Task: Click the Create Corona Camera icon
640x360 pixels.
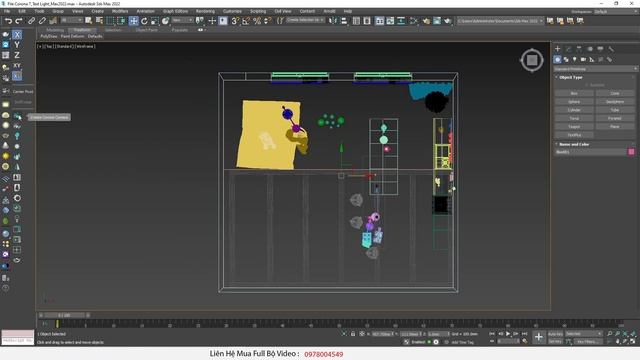Action: tap(17, 116)
